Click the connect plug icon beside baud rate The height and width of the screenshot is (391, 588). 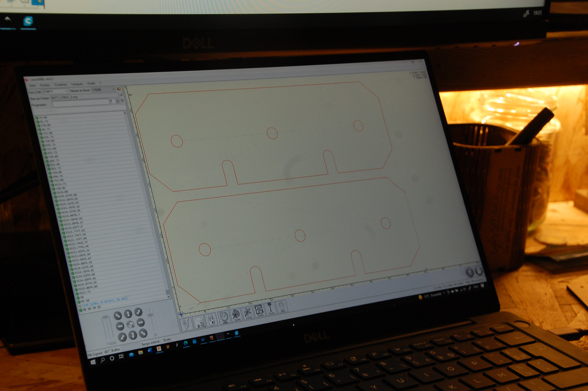click(119, 89)
